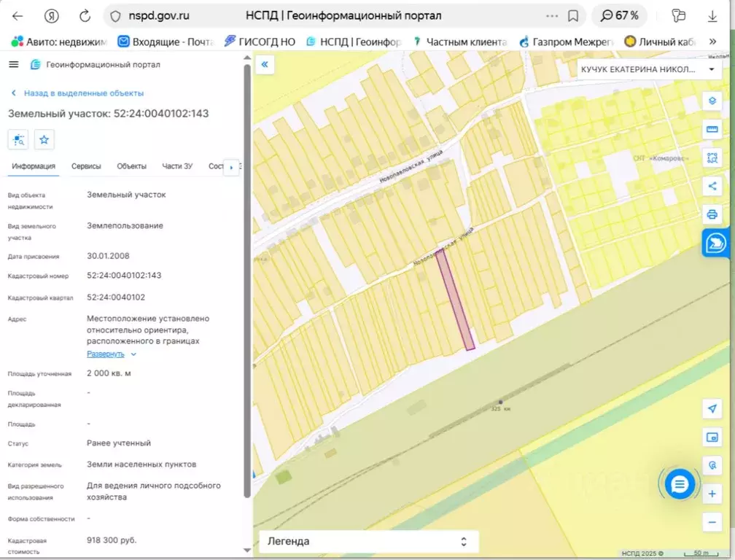The image size is (735, 560).
Task: Open the overview mini-map
Action: tap(712, 437)
